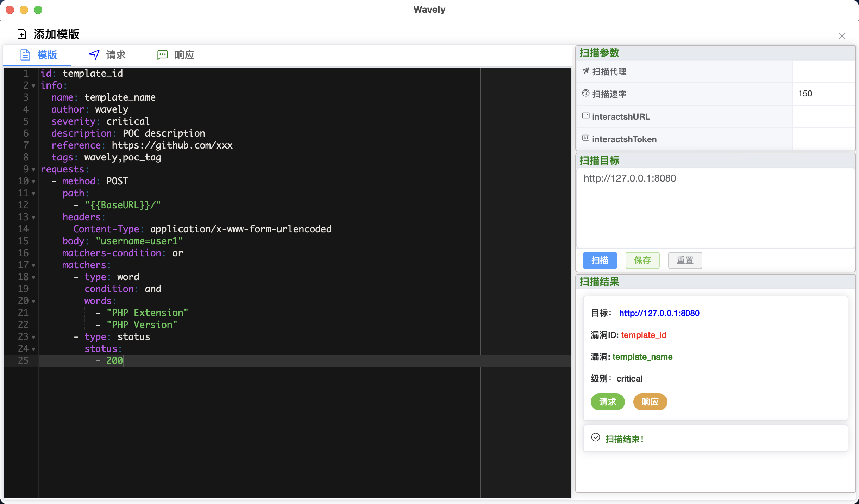Click the "PHP Extension" word entry
Screen dimensions: 859x504
point(147,313)
